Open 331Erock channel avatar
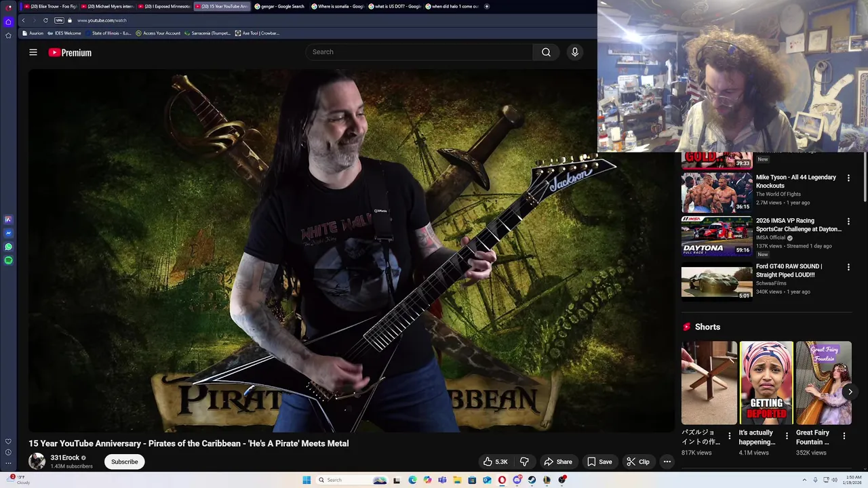868x488 pixels. (37, 462)
